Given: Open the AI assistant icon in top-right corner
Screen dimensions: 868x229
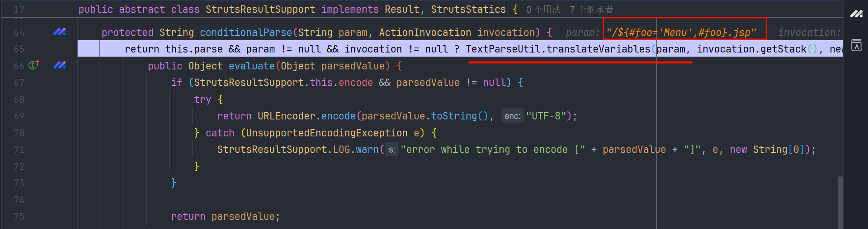Looking at the screenshot, I should (x=856, y=14).
